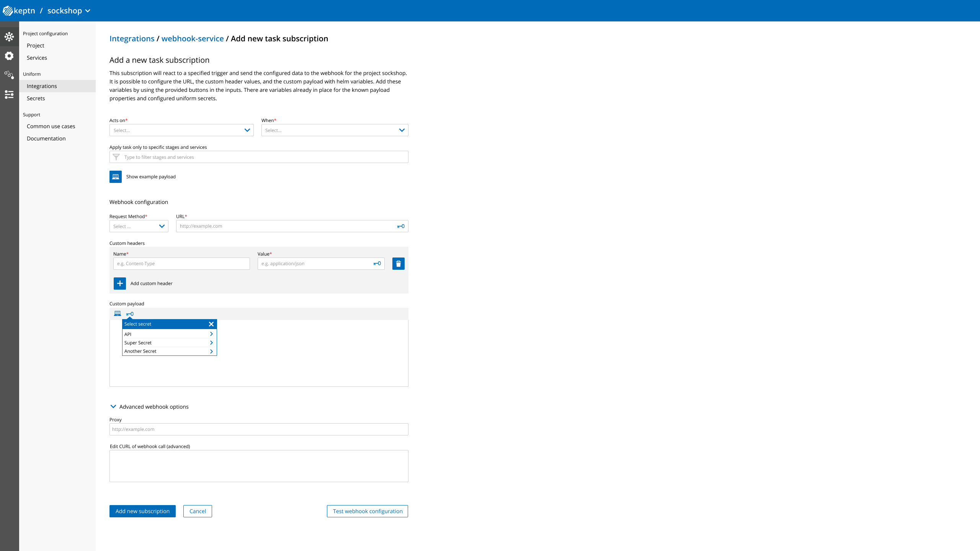Click the Test webhook configuration button
The width and height of the screenshot is (980, 551).
[x=367, y=511]
